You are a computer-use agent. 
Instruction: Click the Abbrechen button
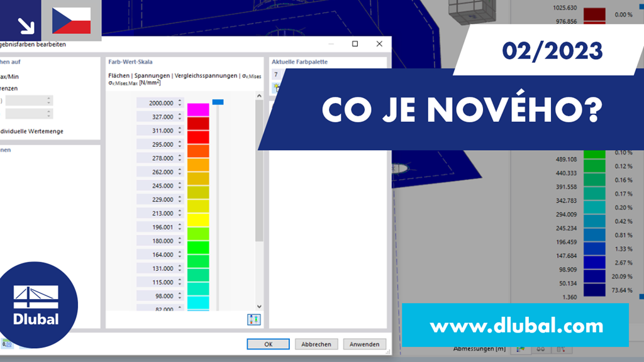pos(316,344)
